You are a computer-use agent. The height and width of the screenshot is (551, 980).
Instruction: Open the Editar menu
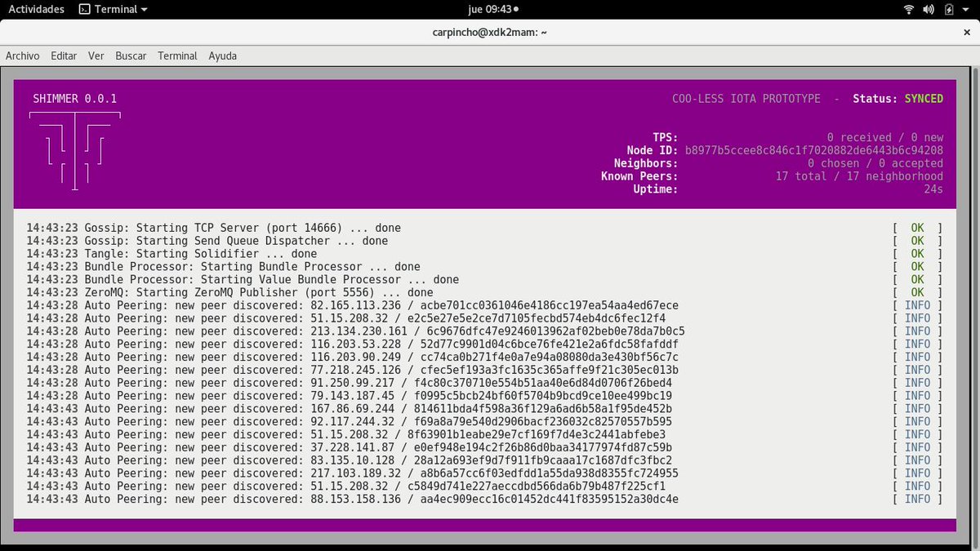tap(64, 56)
